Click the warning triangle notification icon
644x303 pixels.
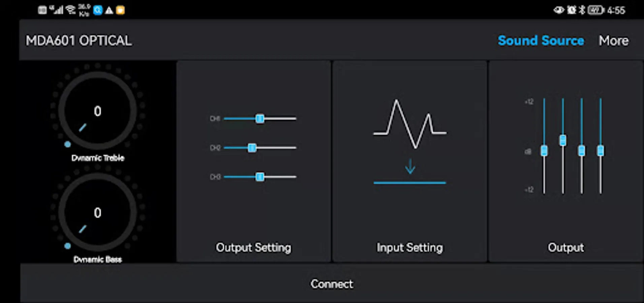click(109, 10)
